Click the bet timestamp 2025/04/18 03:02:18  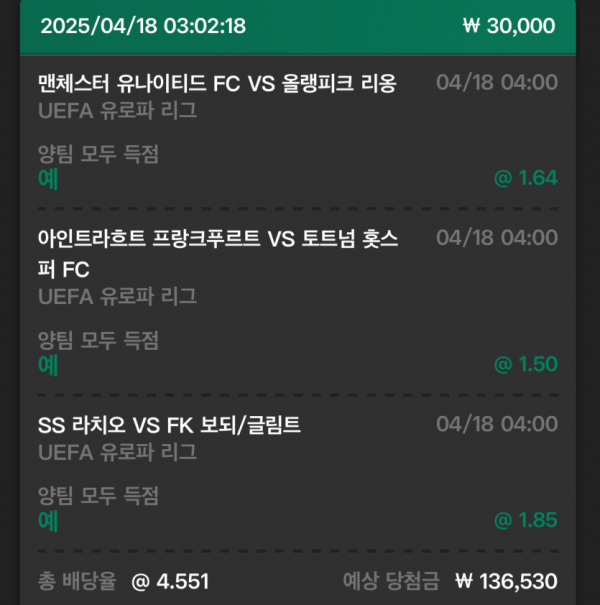click(x=143, y=26)
